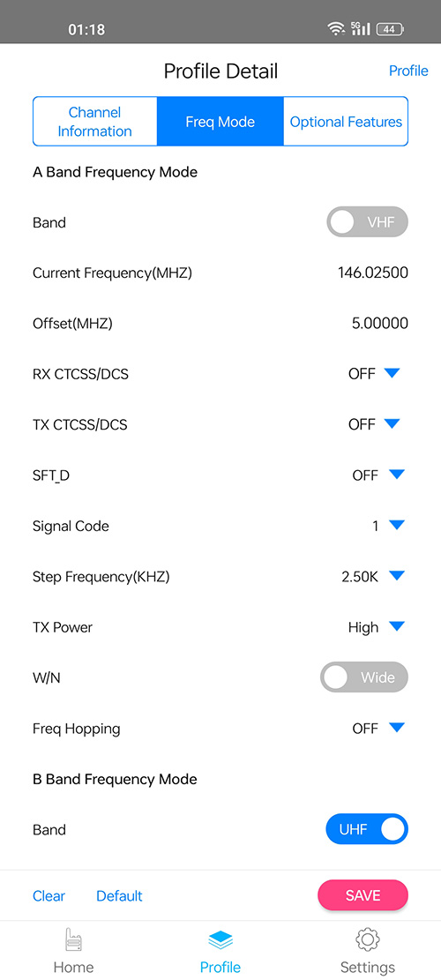
Task: Tap the Profile layers icon
Action: pyautogui.click(x=220, y=940)
